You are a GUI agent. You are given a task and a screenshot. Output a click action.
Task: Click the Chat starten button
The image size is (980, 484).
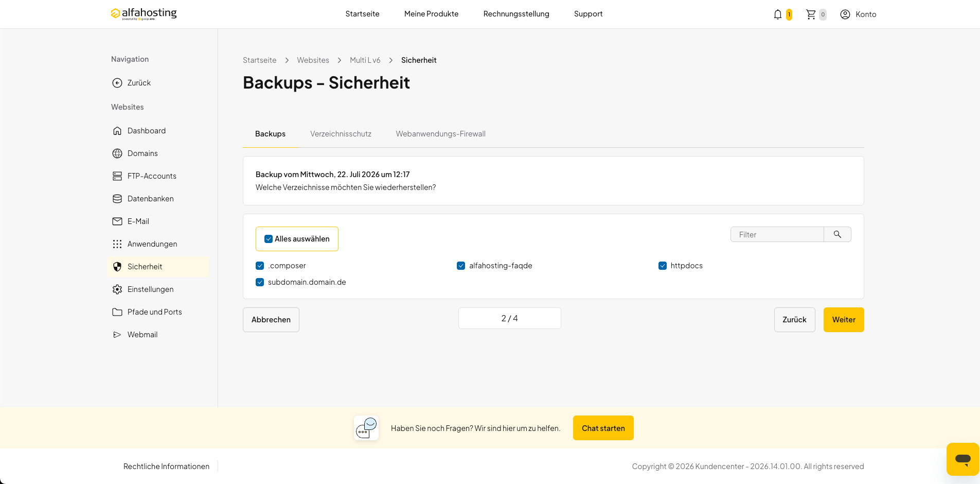(603, 428)
